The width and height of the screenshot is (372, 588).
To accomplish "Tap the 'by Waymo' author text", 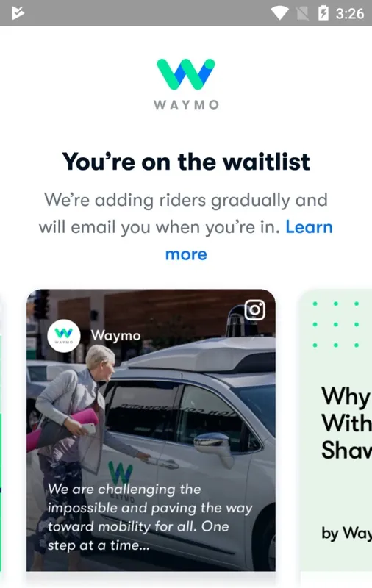I will coord(346,533).
